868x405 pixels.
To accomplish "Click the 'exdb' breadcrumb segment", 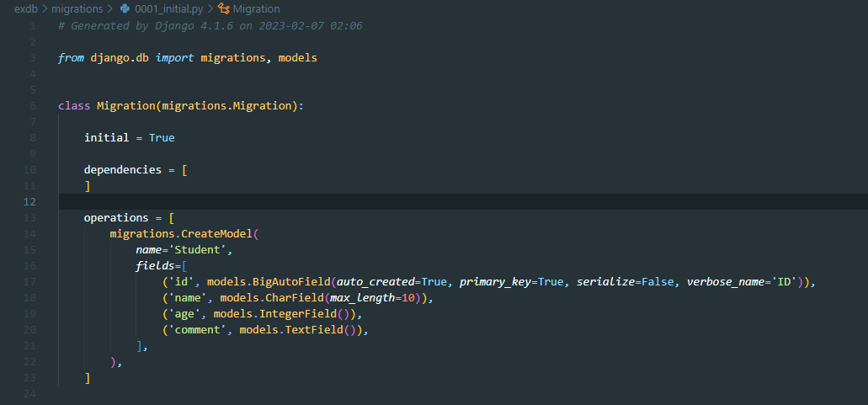I will [x=26, y=9].
